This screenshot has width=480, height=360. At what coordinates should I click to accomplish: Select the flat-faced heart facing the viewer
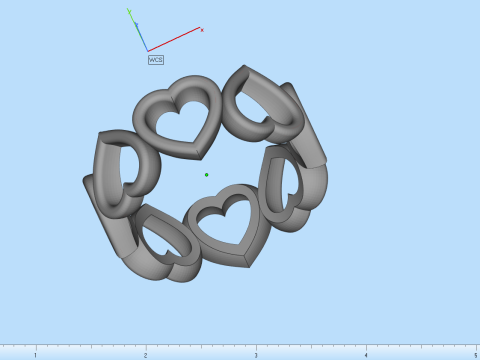tap(227, 225)
